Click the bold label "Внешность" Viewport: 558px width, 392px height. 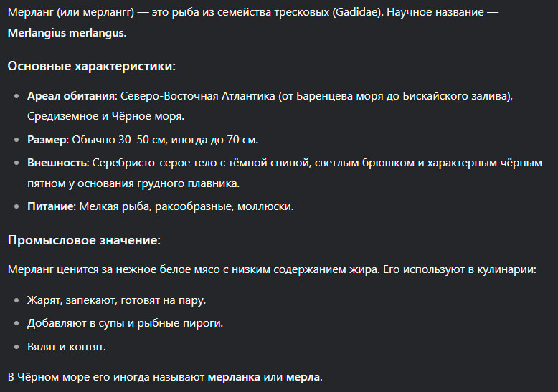58,163
